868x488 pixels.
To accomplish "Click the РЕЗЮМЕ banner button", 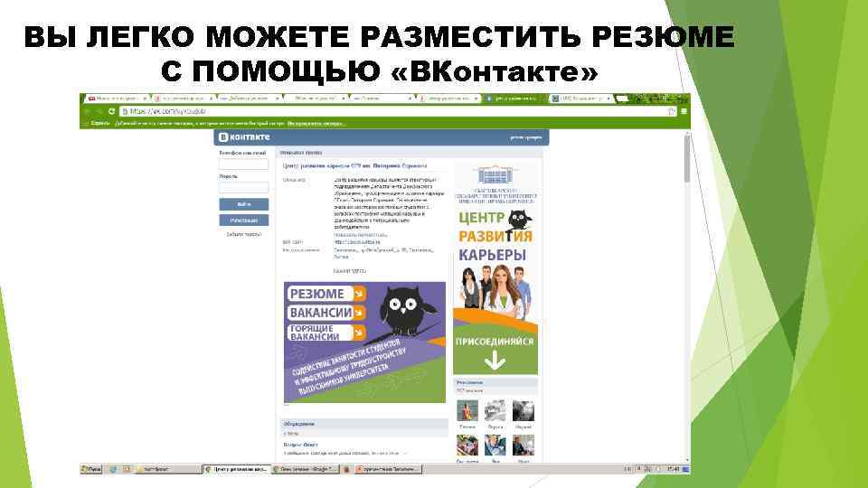I will 326,293.
